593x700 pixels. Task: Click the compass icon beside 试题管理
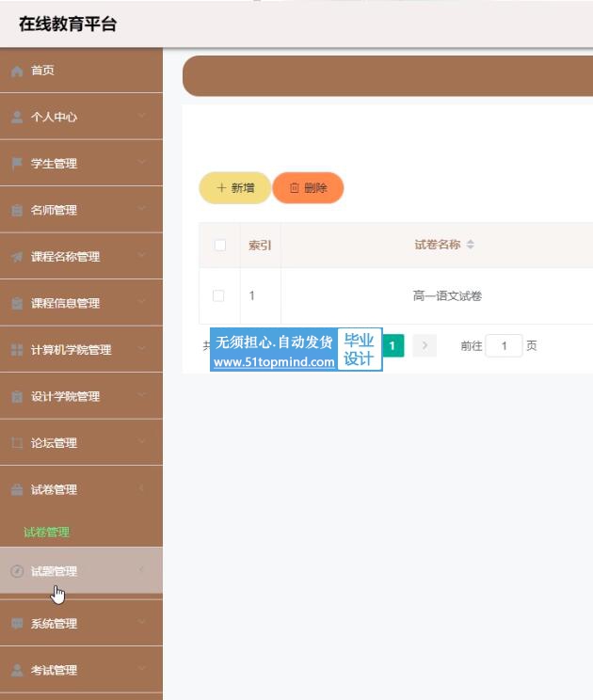17,571
